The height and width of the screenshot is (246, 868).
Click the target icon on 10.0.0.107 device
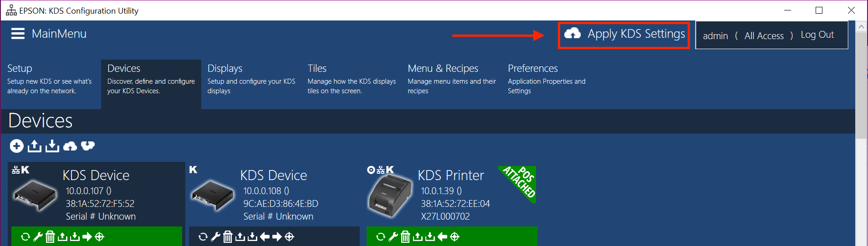pos(100,237)
